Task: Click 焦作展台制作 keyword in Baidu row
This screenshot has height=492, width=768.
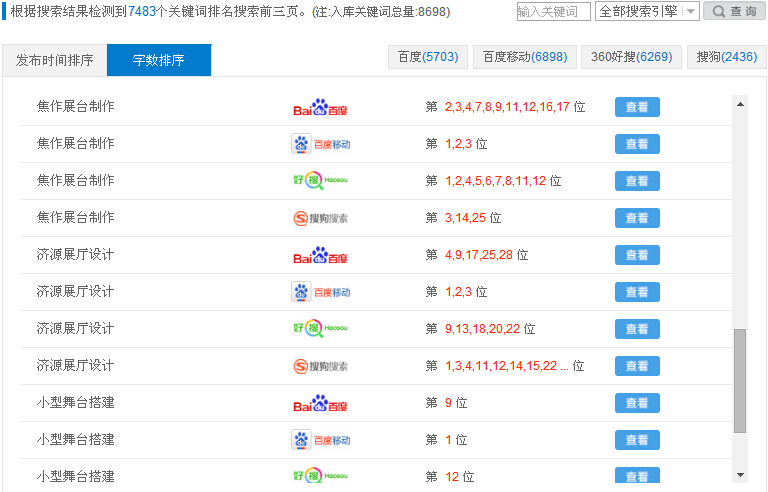Action: pyautogui.click(x=75, y=106)
